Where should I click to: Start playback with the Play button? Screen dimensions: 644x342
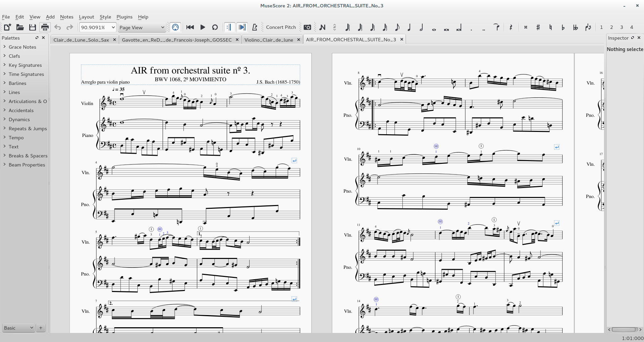coord(203,27)
